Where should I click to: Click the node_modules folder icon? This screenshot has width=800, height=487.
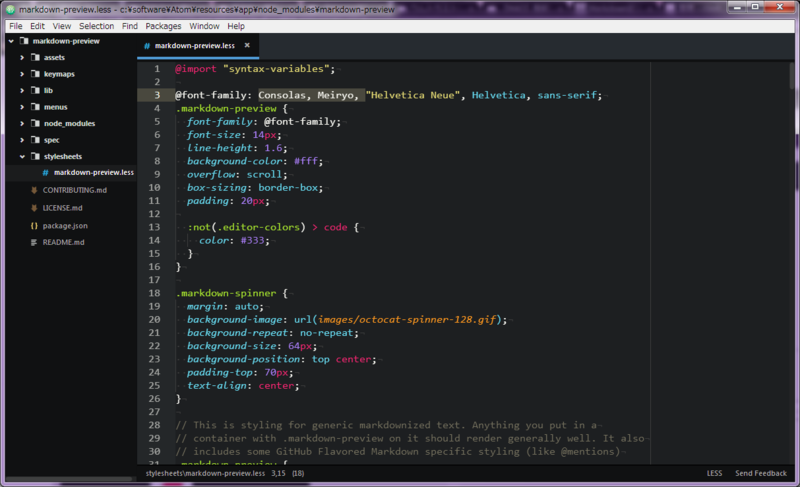35,123
